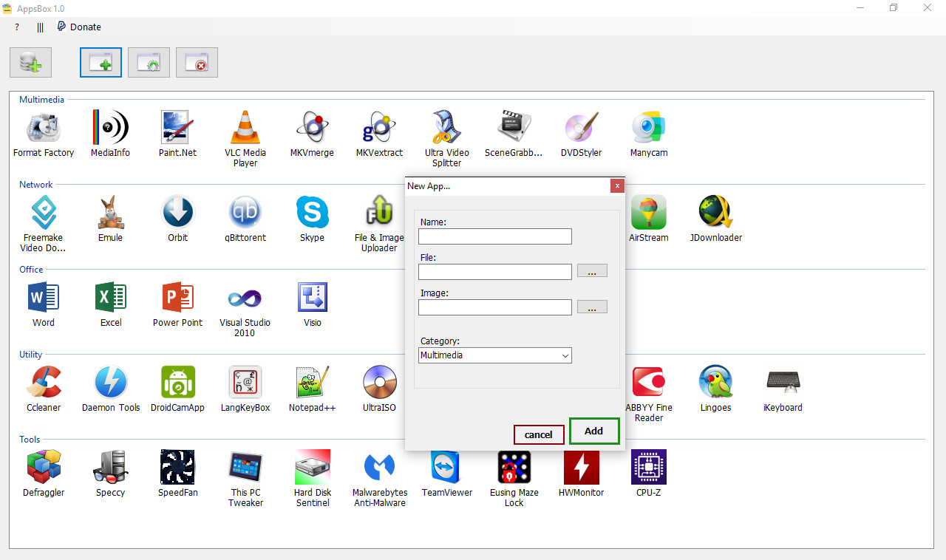Open UltraISO icon
The width and height of the screenshot is (946, 560).
pos(379,383)
